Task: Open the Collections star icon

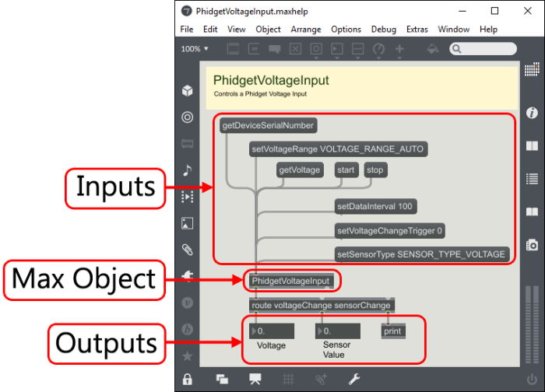Action: point(188,356)
